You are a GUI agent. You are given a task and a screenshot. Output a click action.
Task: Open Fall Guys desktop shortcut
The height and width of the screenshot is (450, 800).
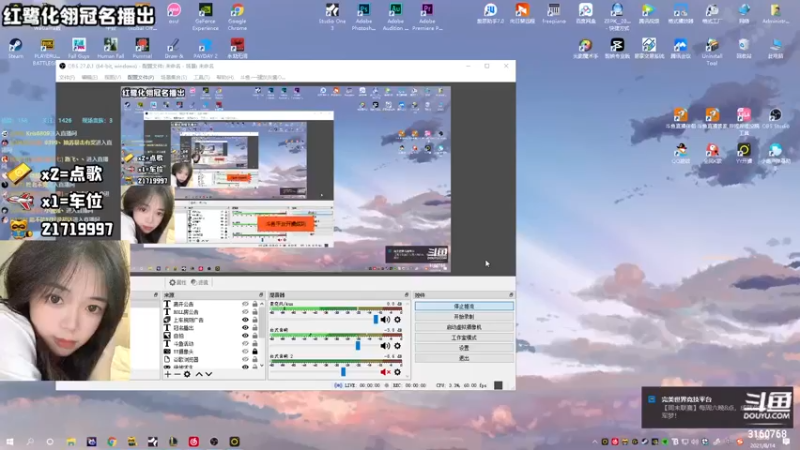(x=79, y=48)
